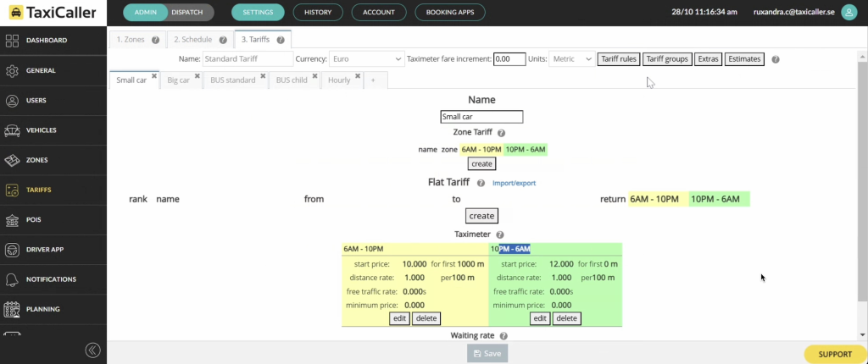This screenshot has height=364, width=868.
Task: Click the Extras button
Action: 708,59
